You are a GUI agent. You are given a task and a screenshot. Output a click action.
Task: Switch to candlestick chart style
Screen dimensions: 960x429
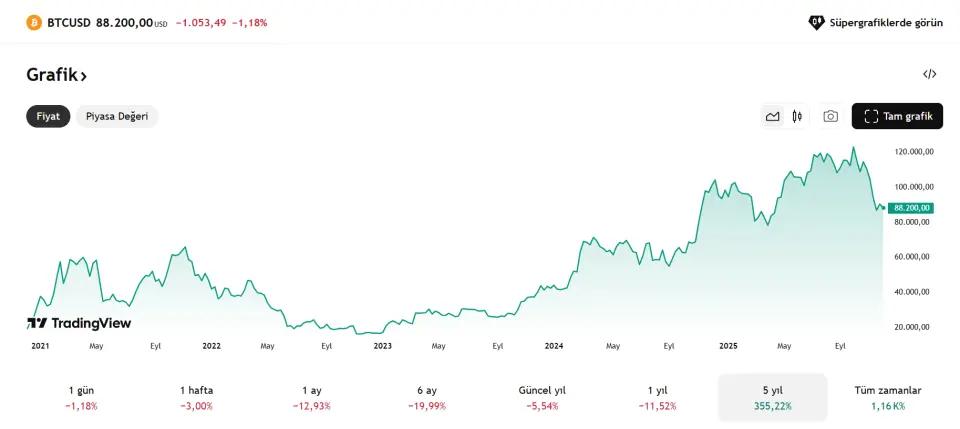click(797, 116)
